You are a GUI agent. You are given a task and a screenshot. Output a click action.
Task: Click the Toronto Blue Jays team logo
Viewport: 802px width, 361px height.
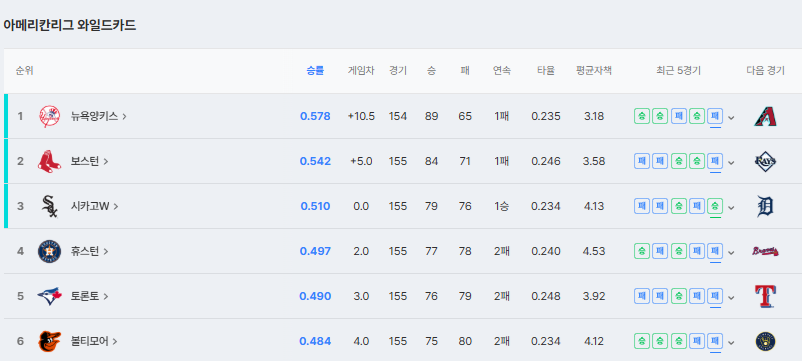coord(50,297)
